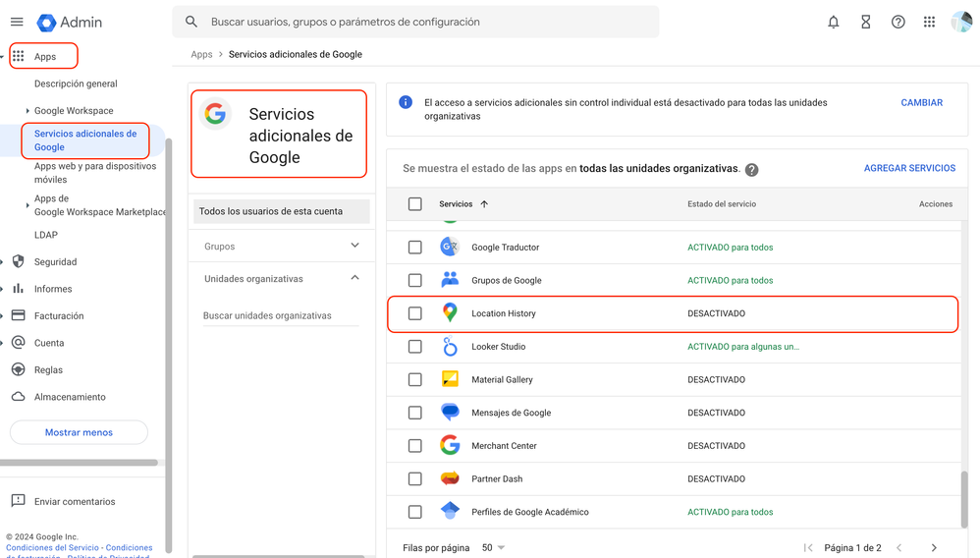
Task: Click the main search input field
Action: coord(415,22)
